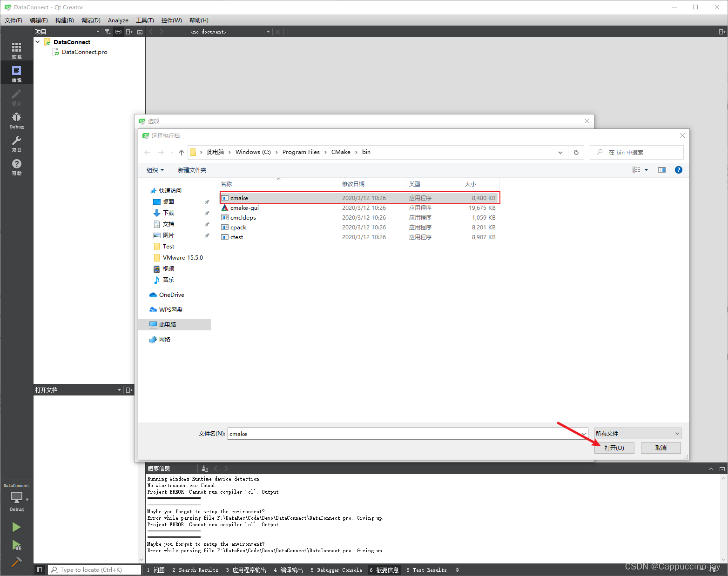This screenshot has width=728, height=576.
Task: Open the view options dropdown arrow
Action: pos(646,169)
